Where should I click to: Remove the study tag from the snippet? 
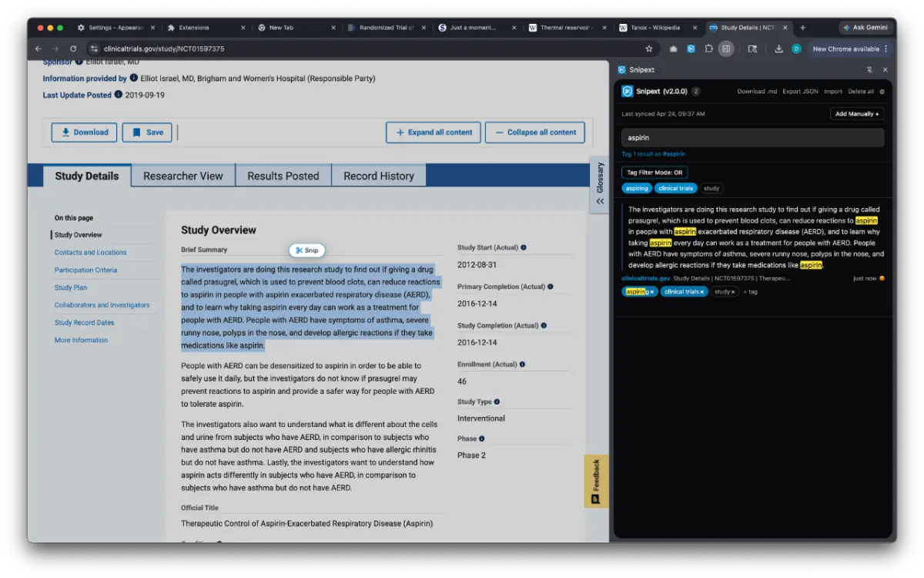(732, 292)
